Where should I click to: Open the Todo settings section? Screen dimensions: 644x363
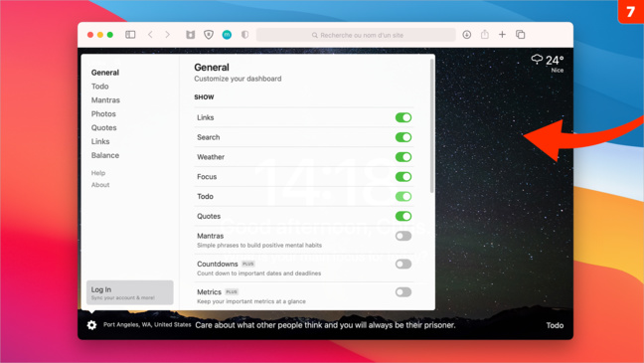(99, 87)
